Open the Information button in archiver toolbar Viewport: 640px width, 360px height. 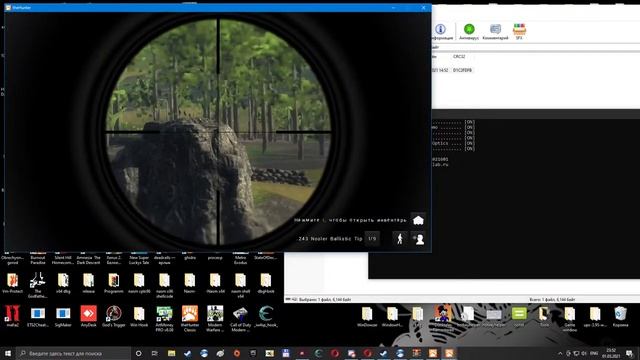441,31
